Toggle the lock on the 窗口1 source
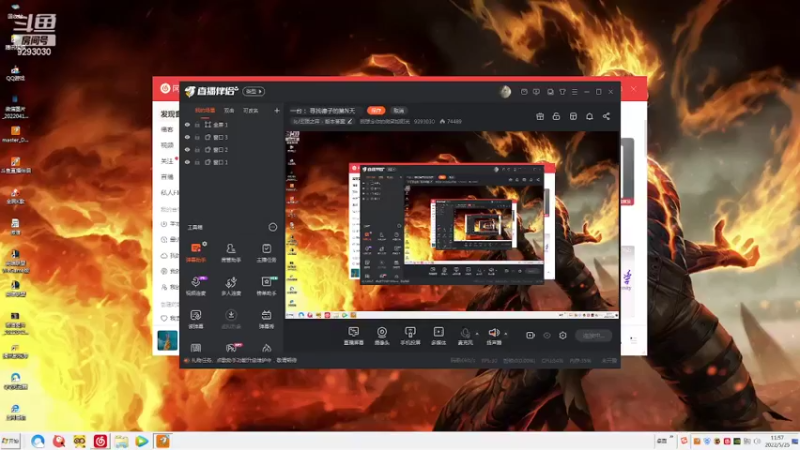The image size is (800, 450). (x=197, y=162)
